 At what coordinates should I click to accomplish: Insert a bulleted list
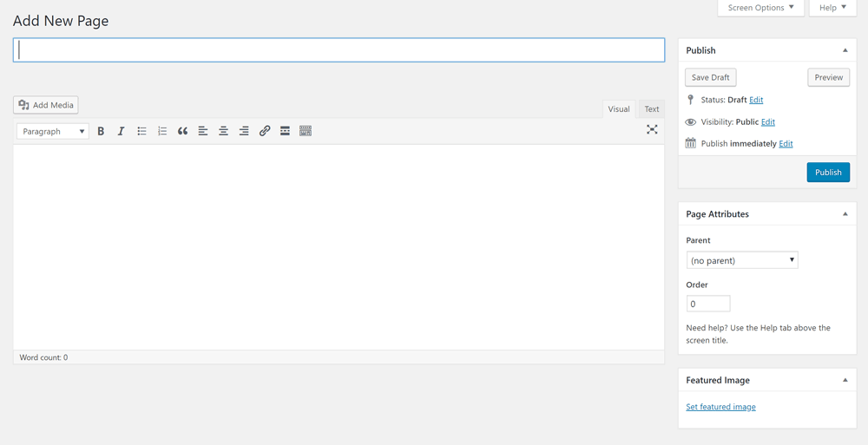[141, 131]
